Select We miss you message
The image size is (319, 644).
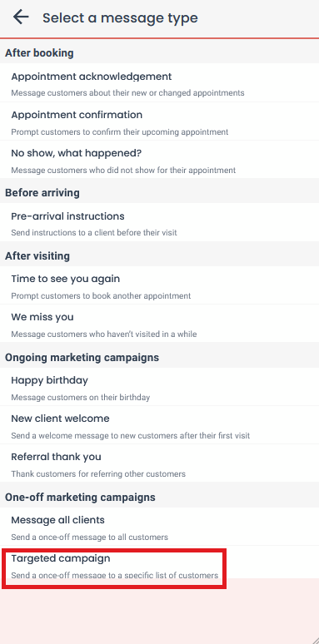[x=160, y=323]
